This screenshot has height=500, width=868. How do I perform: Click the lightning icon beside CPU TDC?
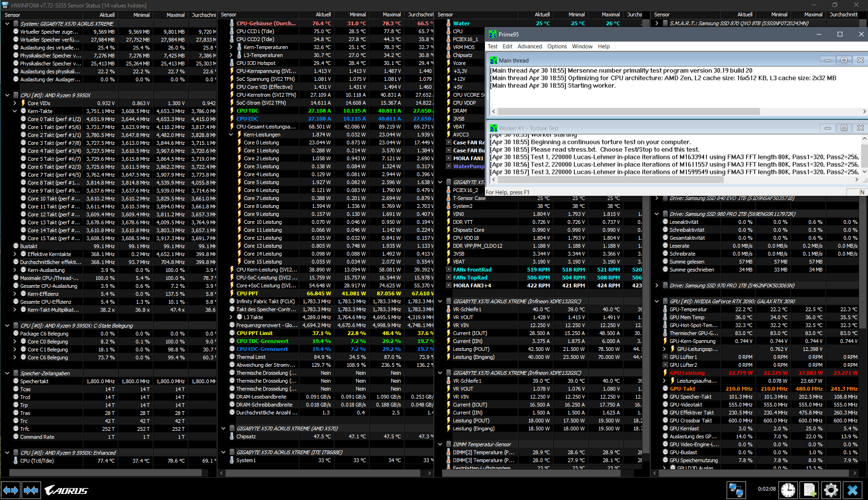pos(232,111)
